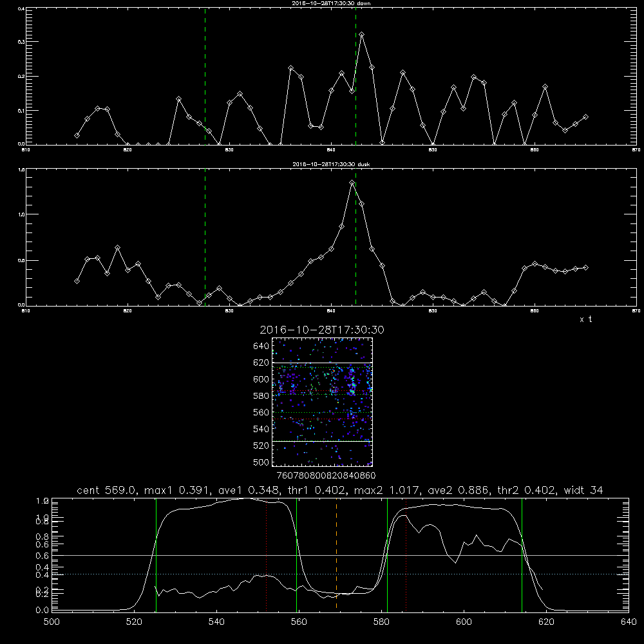Click left green dashed line in dawn plot
Image resolution: width=644 pixels, height=644 pixels.
205,76
